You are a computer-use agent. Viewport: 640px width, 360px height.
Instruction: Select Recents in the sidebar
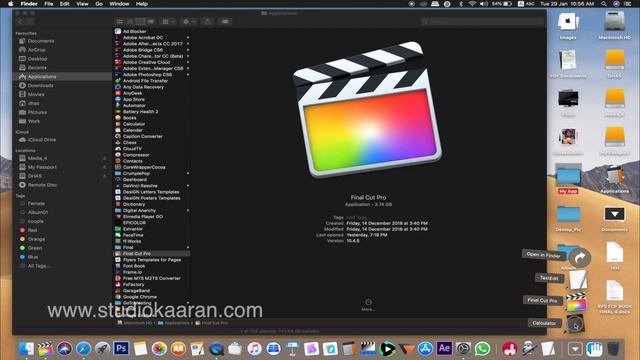37,68
